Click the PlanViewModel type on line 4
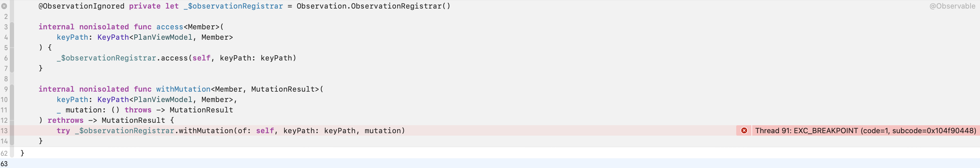The height and width of the screenshot is (168, 980). (x=163, y=37)
